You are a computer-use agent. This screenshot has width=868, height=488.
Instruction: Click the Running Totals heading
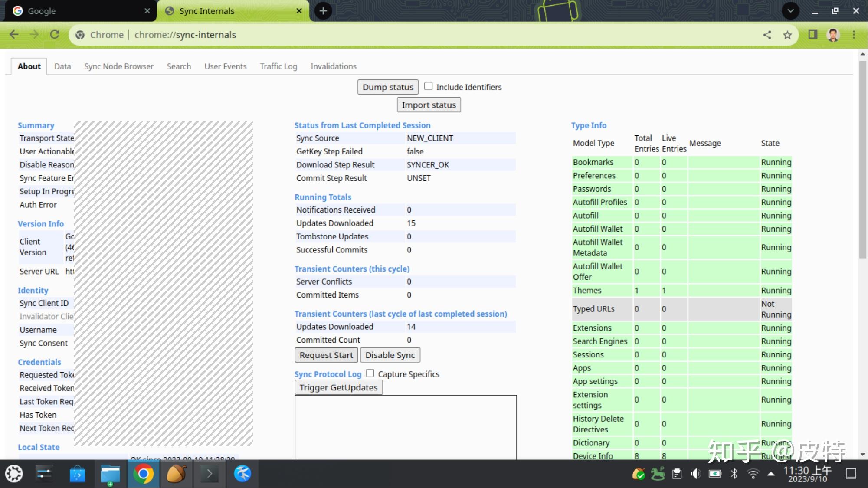pos(323,197)
